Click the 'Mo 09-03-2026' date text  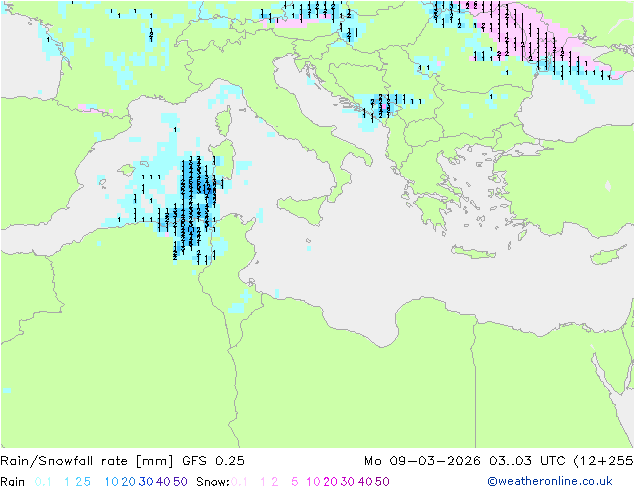(x=422, y=461)
